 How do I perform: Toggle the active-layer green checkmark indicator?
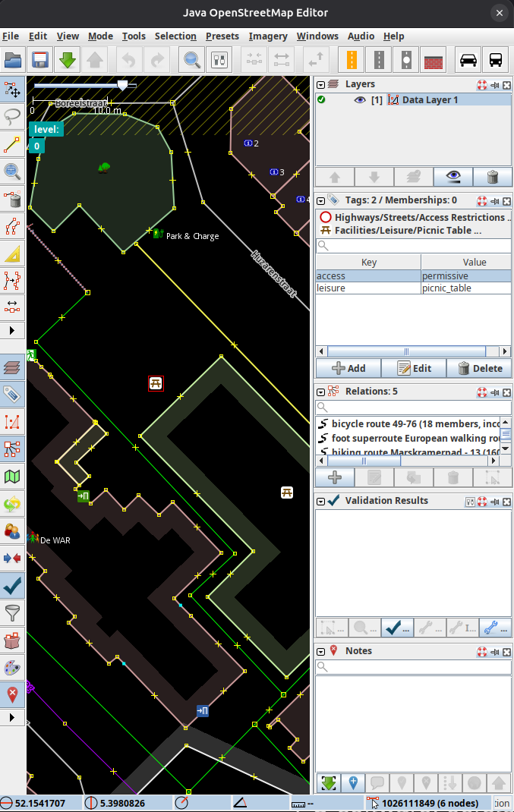[322, 100]
